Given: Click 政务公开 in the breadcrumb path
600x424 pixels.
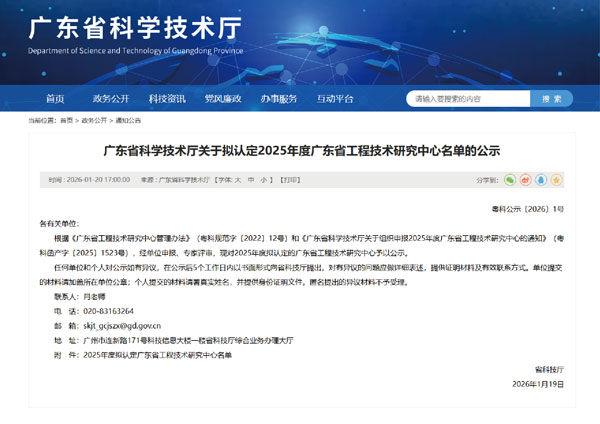Looking at the screenshot, I should [94, 120].
